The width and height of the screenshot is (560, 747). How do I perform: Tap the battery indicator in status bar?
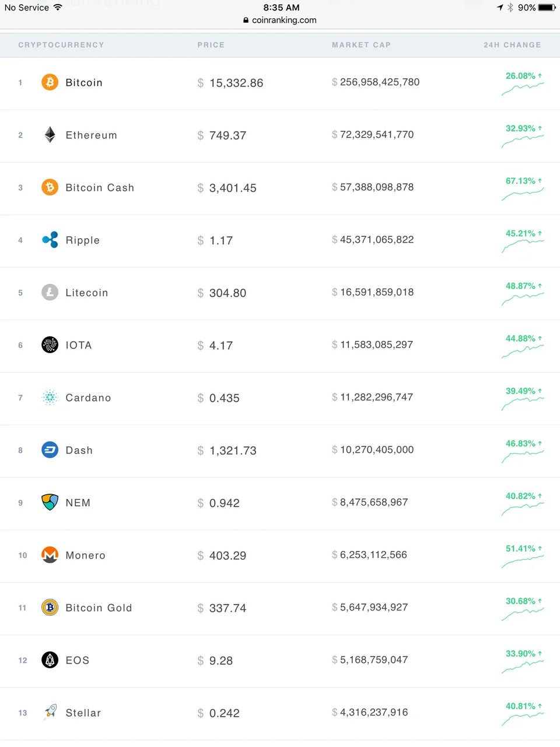click(547, 8)
